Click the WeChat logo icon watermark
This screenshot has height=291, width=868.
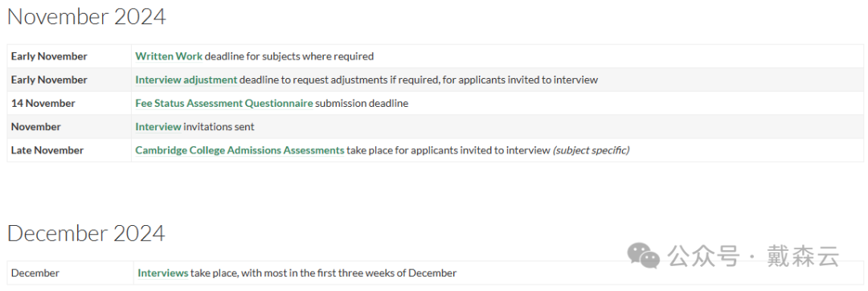(x=643, y=256)
